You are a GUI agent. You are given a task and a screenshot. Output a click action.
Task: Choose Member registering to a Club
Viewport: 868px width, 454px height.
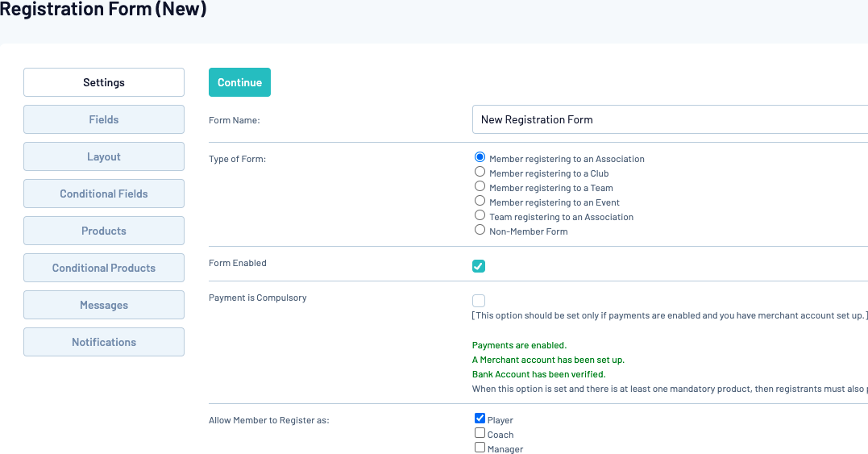point(480,173)
